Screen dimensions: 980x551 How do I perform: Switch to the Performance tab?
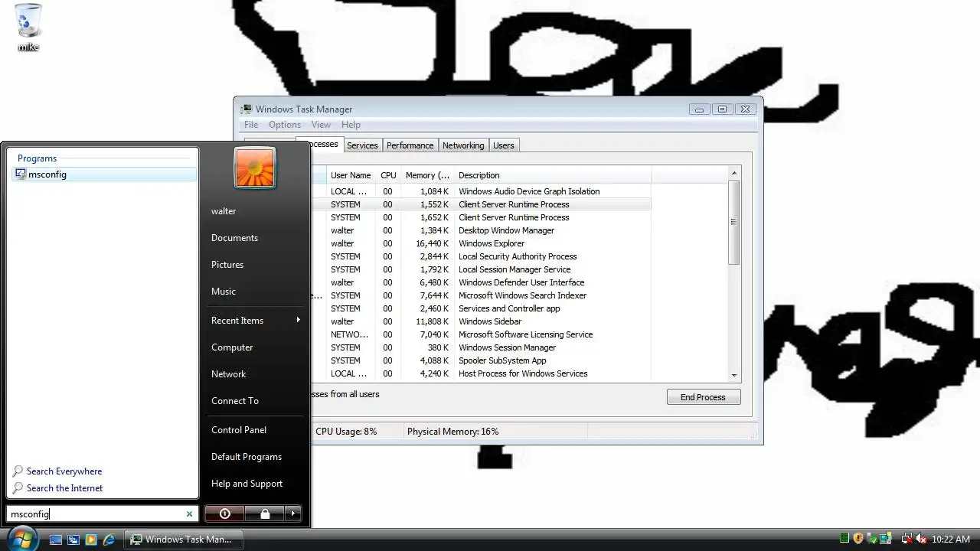click(410, 145)
